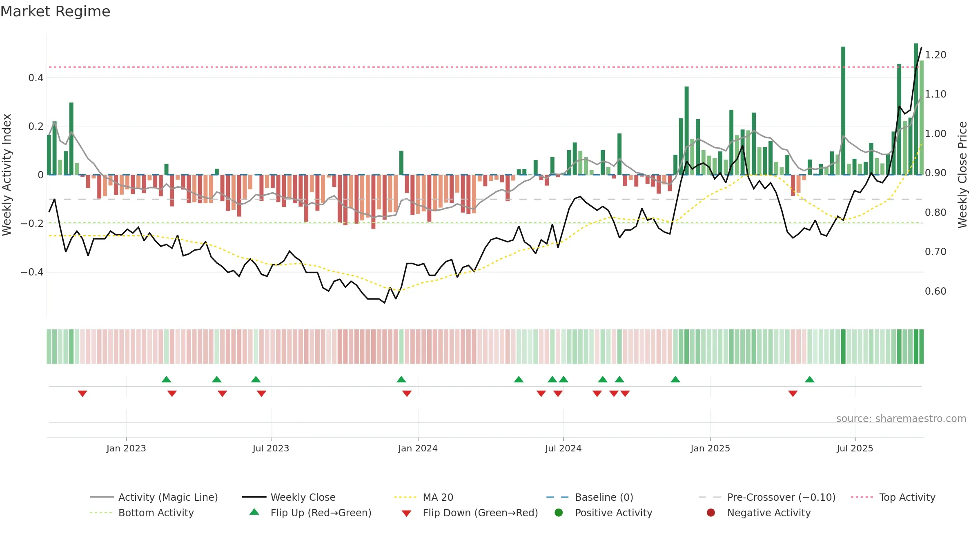Click the flip-up marker just before Jan 2025
Screen dimensions: 980x551
[x=675, y=380]
